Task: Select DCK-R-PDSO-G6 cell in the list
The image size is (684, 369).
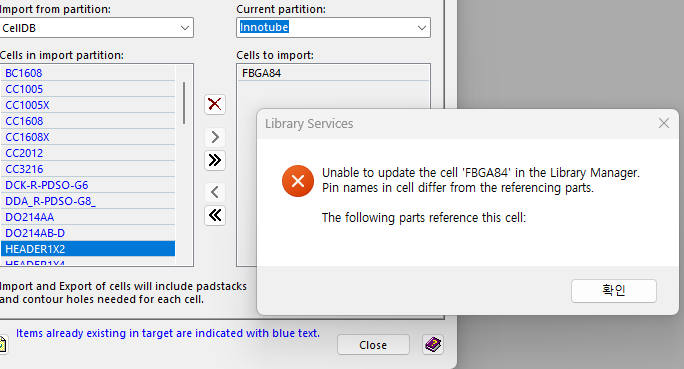Action: (x=88, y=185)
